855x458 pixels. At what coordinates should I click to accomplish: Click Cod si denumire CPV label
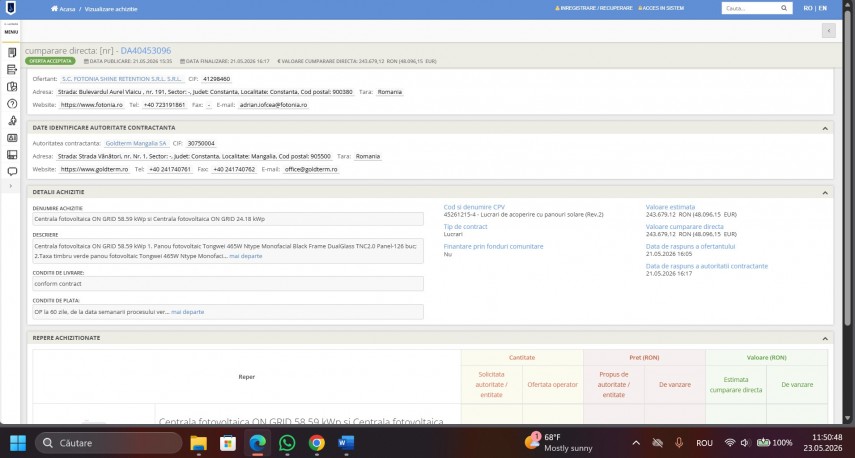click(474, 207)
